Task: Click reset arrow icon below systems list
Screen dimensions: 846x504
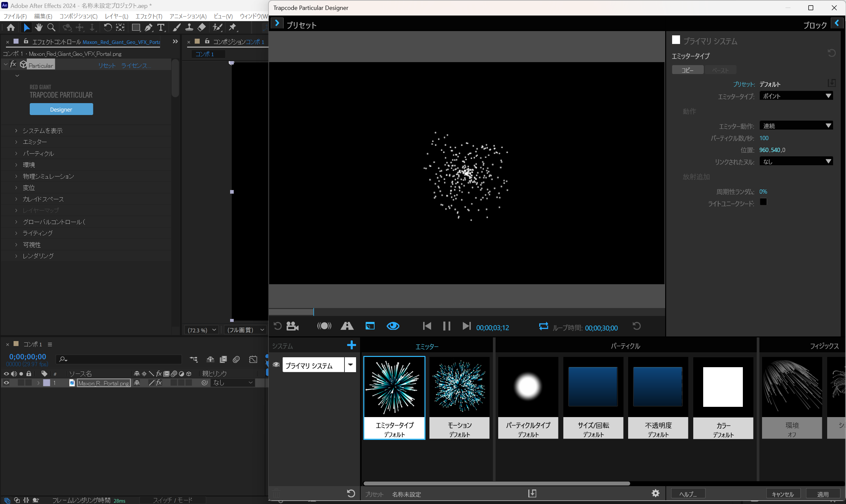Action: pos(351,493)
